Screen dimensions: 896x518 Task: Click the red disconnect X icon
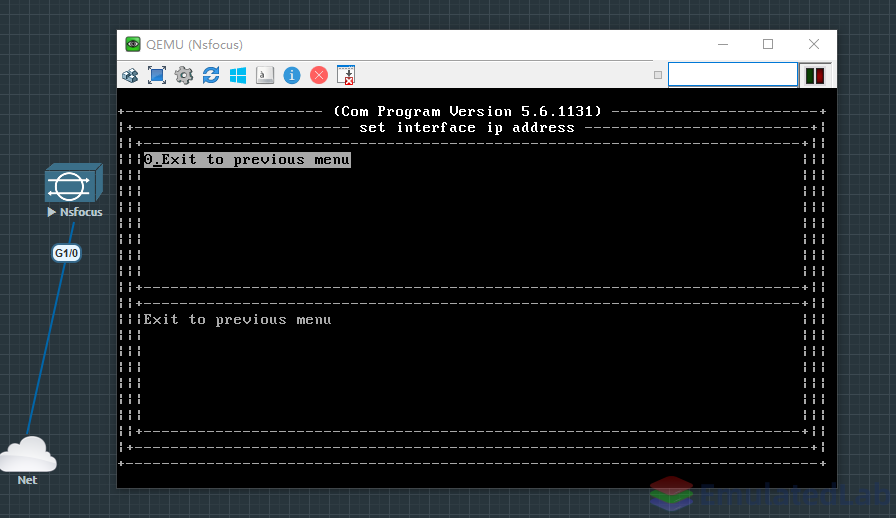(319, 75)
